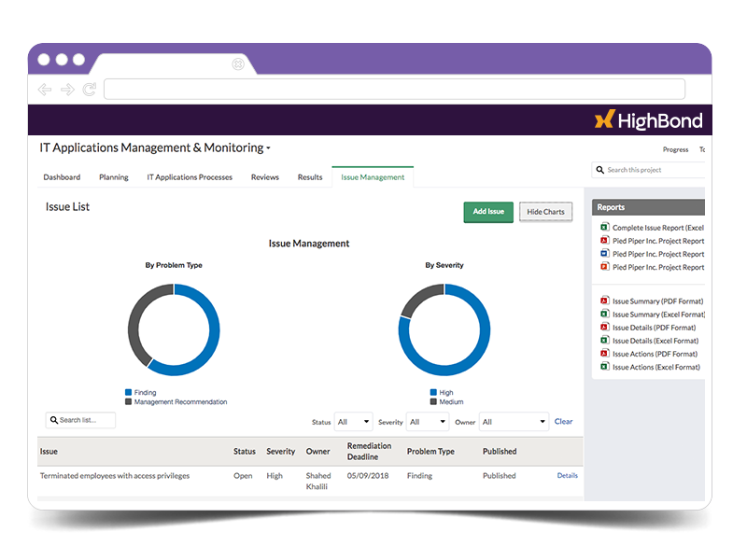
Task: Click the HighBond logo
Action: (x=648, y=120)
